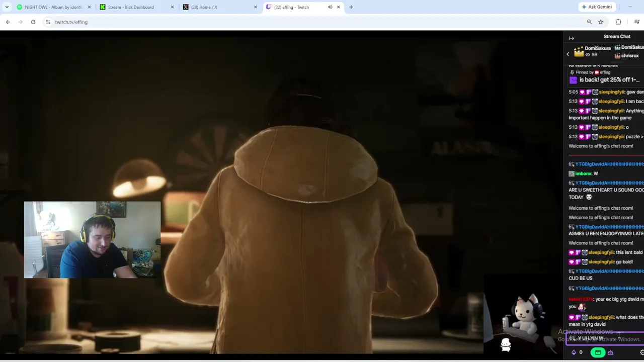This screenshot has height=362, width=644.
Task: Open chat settings gear icon
Action: 641,352
